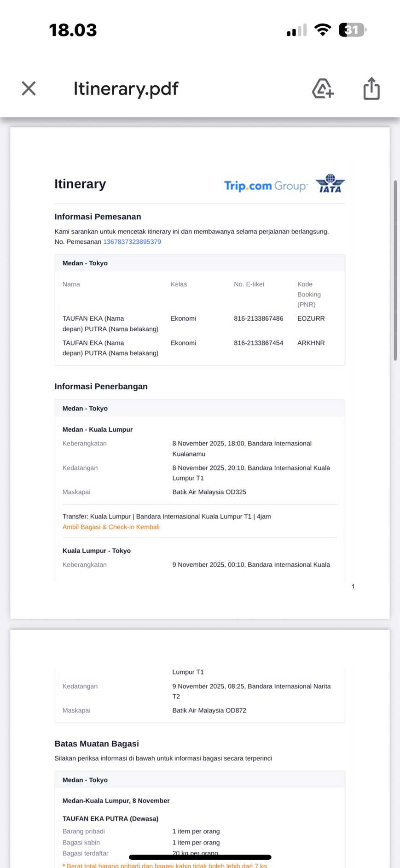The image size is (400, 868).
Task: Tap the Batas Muatan Bagasi heading
Action: pos(97,744)
